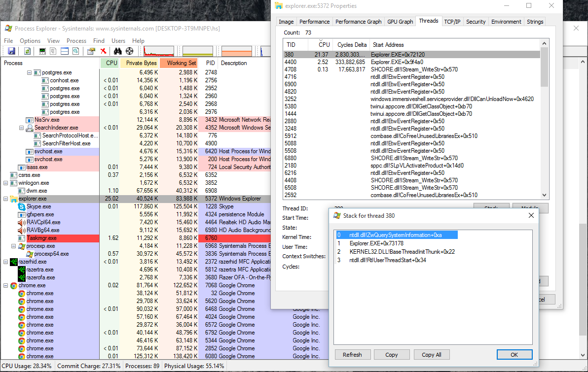Click the Save toolbar icon
This screenshot has height=372, width=588.
pyautogui.click(x=12, y=51)
